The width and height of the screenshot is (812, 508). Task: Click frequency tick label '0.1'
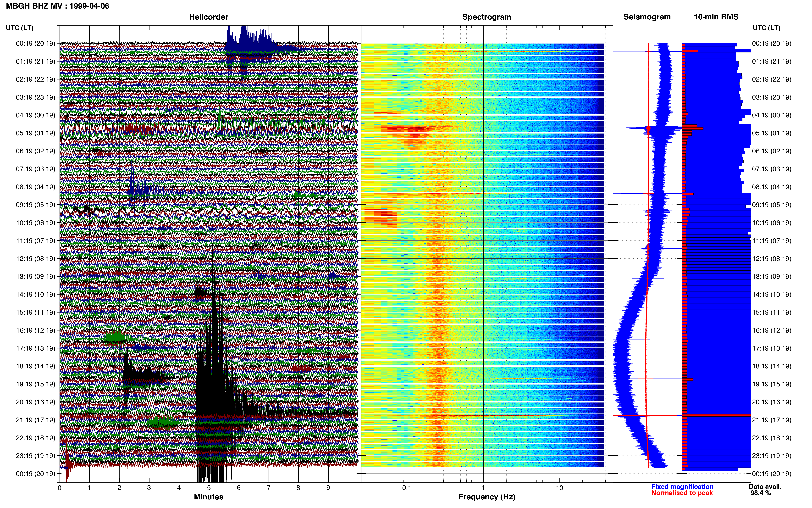(x=407, y=487)
